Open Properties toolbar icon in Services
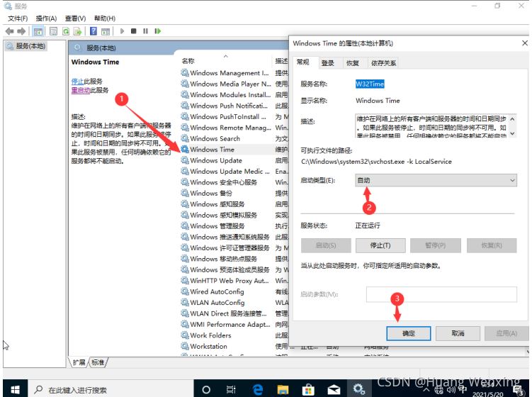 point(53,31)
